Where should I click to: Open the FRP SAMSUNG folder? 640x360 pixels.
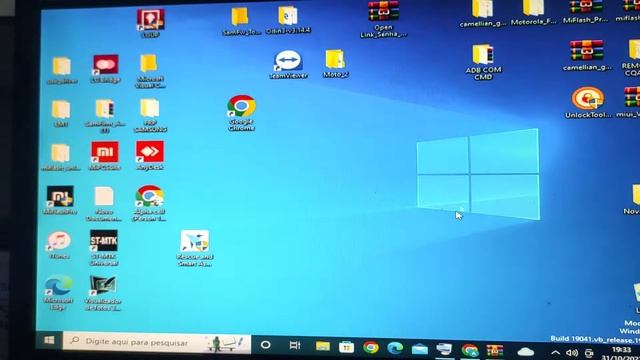pos(150,115)
